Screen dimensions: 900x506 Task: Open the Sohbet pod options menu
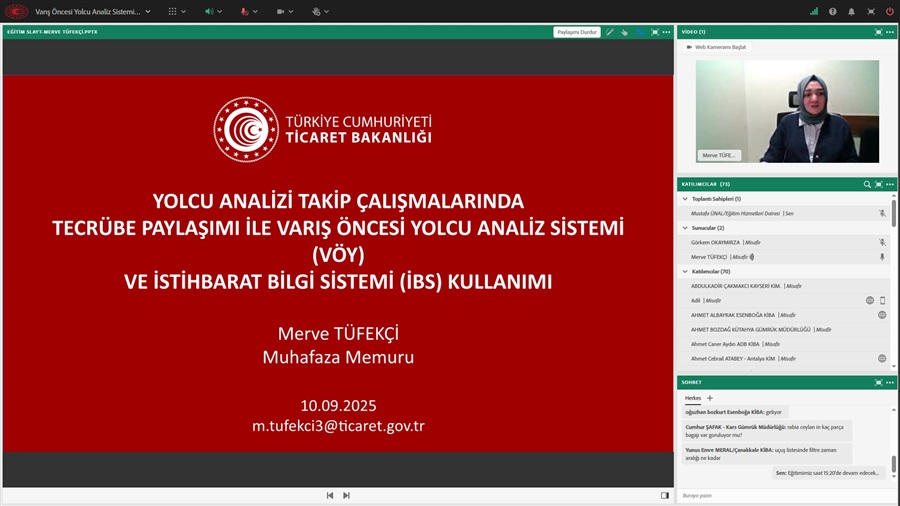(890, 382)
